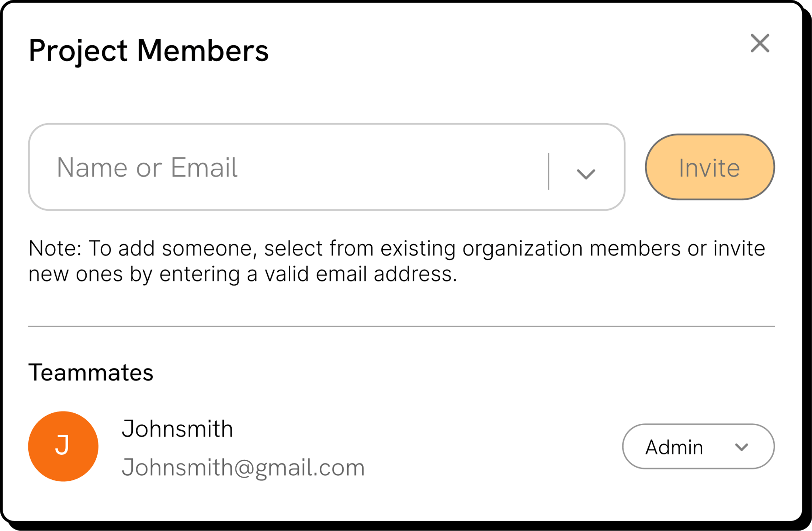The image size is (812, 531).
Task: Click the horizontal divider above Teammates
Action: 401,326
